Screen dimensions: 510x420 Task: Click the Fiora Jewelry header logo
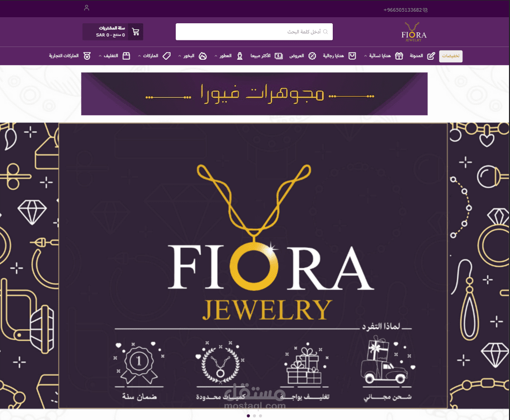pos(413,32)
